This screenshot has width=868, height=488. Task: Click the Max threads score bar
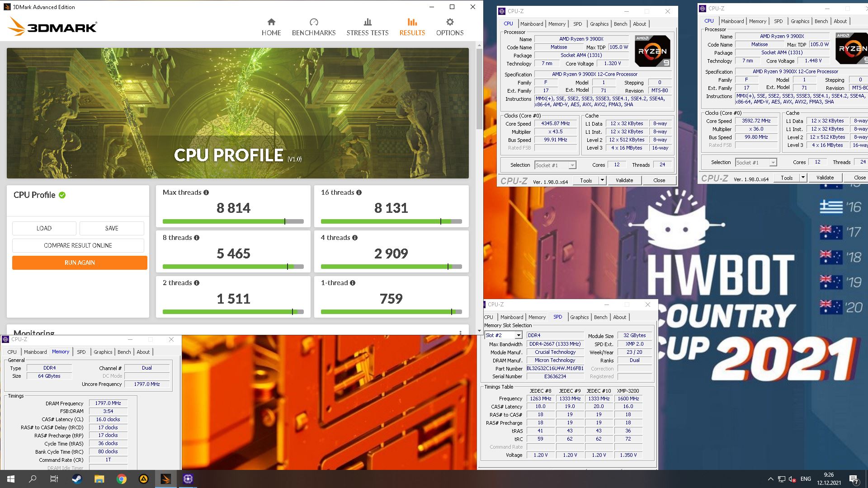(233, 221)
